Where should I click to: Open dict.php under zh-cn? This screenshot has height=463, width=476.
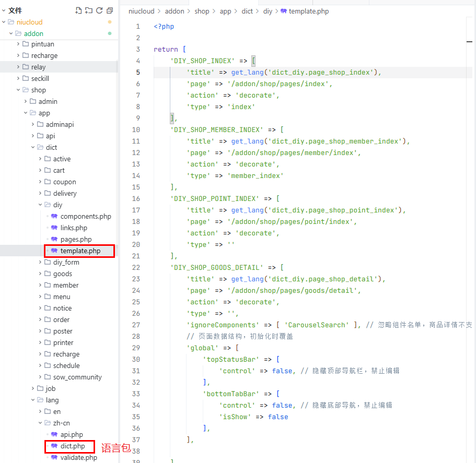(72, 446)
